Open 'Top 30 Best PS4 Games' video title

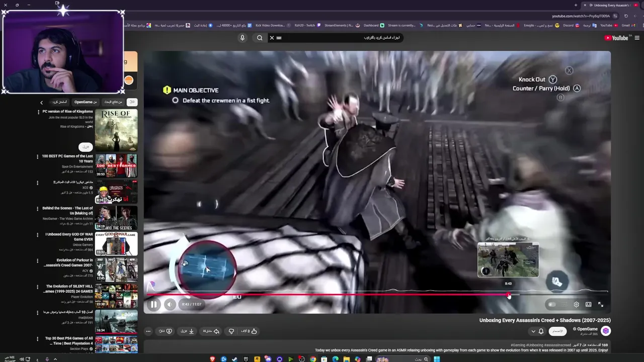69,341
